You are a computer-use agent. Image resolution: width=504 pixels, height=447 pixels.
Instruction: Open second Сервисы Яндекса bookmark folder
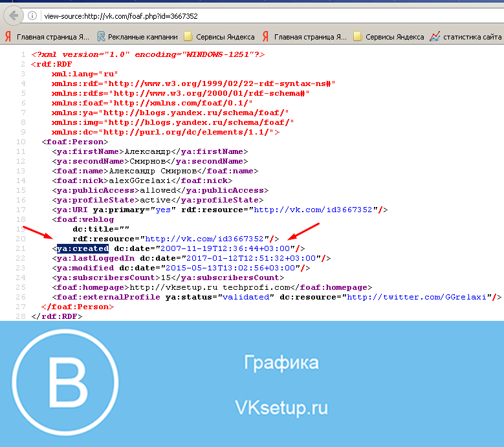(389, 37)
